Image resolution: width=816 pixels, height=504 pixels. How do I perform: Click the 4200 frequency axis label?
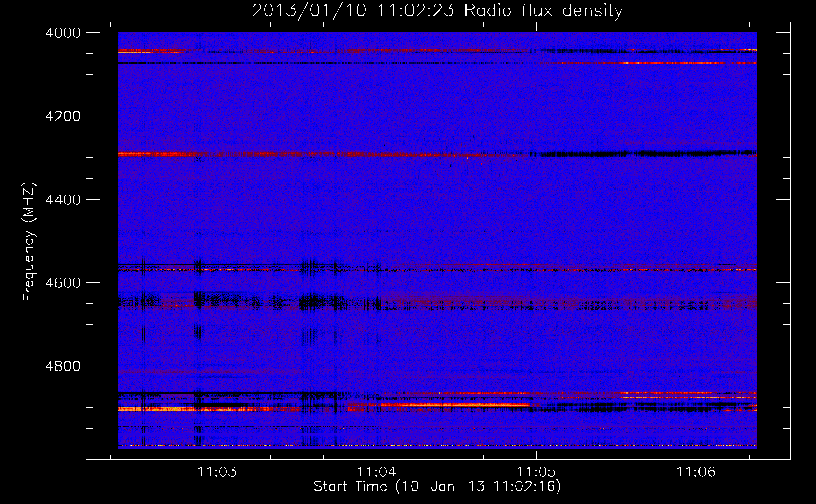[x=63, y=116]
